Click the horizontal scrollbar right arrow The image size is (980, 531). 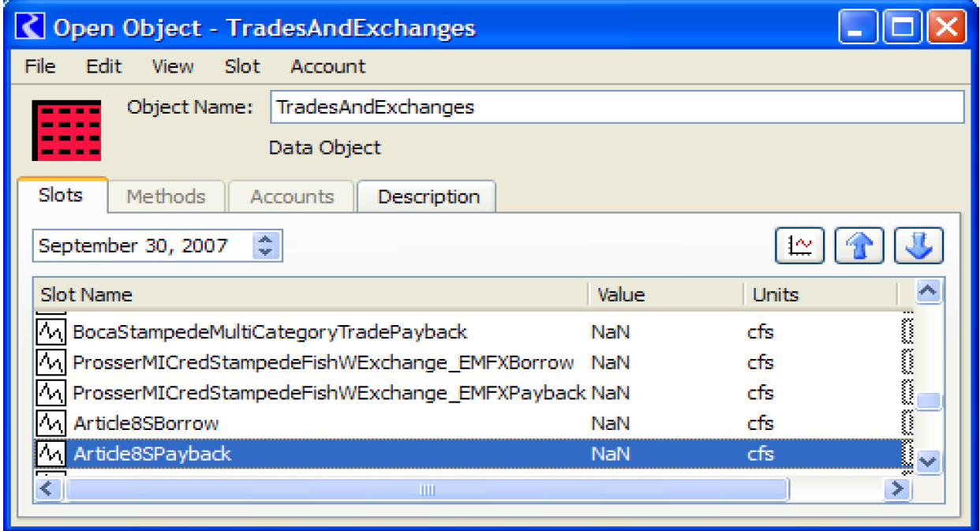[896, 489]
